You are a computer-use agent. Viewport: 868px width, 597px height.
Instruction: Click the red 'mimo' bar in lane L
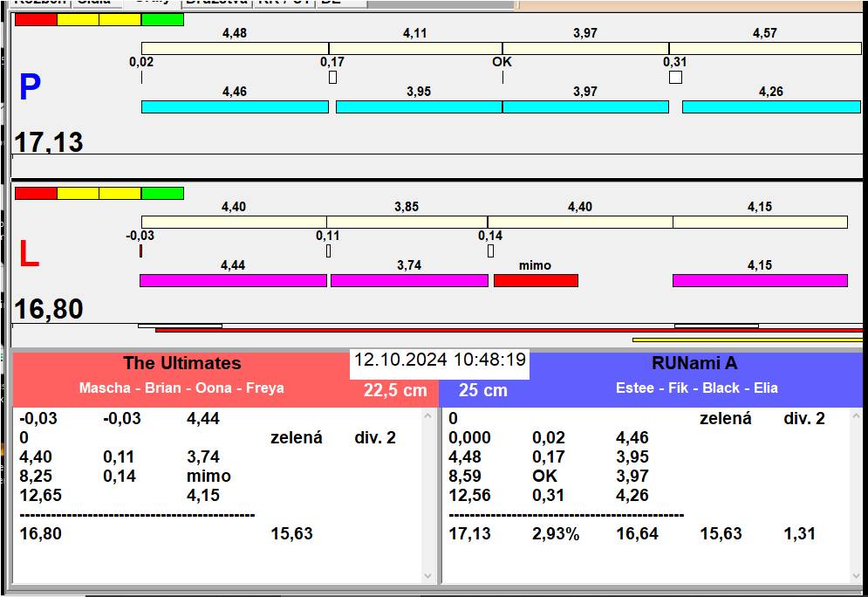[536, 280]
